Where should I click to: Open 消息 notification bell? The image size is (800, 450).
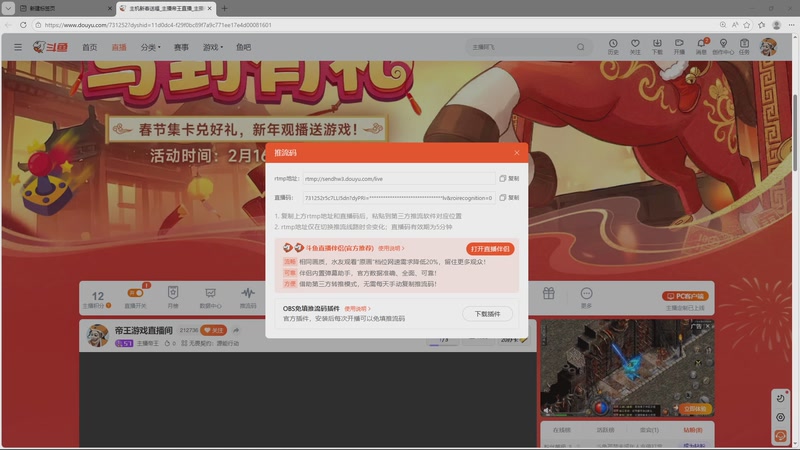(x=702, y=46)
